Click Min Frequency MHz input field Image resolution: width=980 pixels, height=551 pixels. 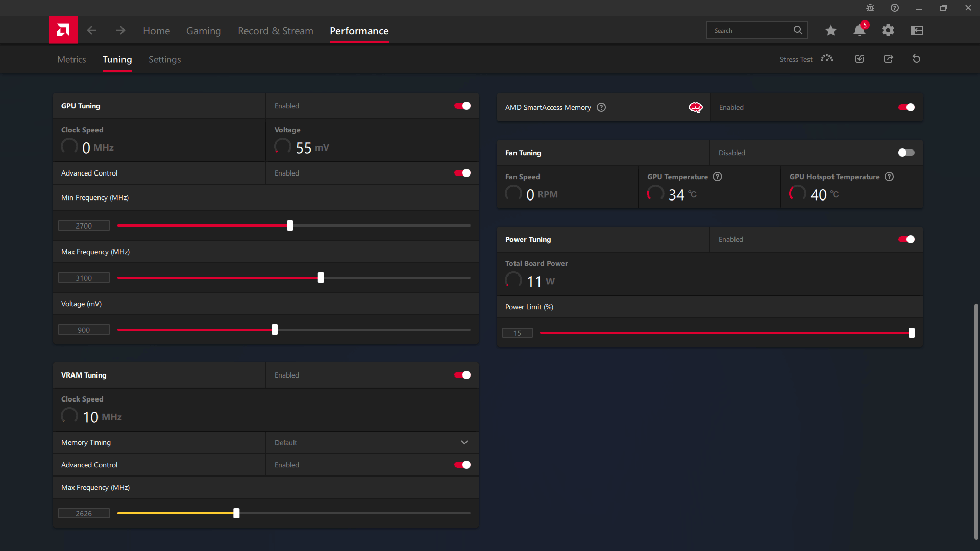[84, 226]
